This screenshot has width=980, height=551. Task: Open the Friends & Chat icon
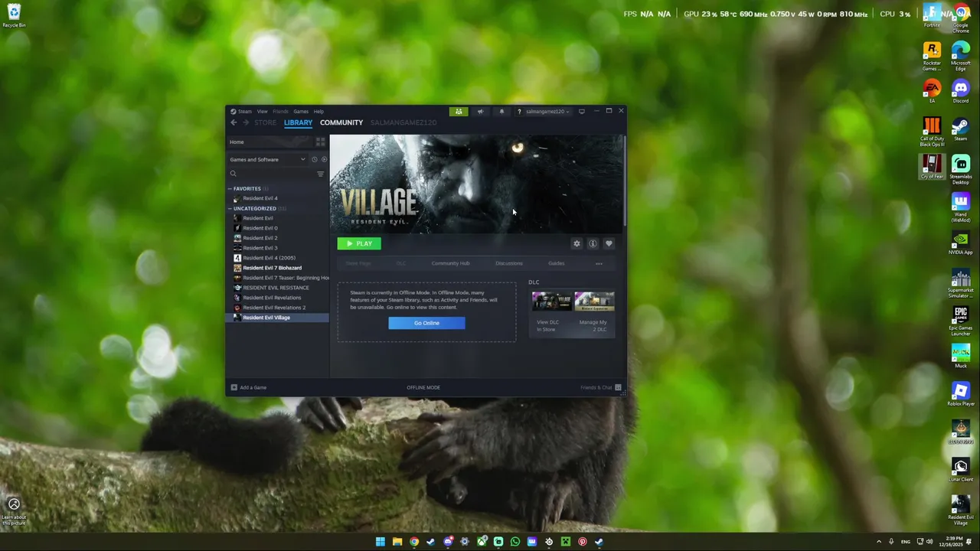coord(618,387)
